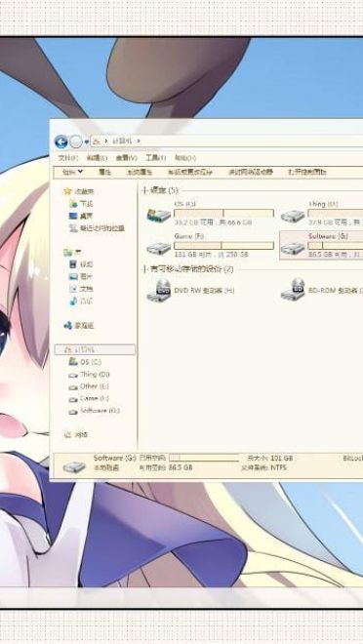The height and width of the screenshot is (644, 363).
Task: Select Game (F:) in the sidebar tree
Action: [89, 398]
